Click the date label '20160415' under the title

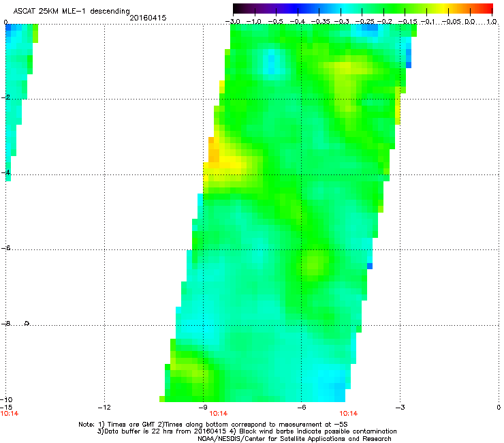(148, 18)
